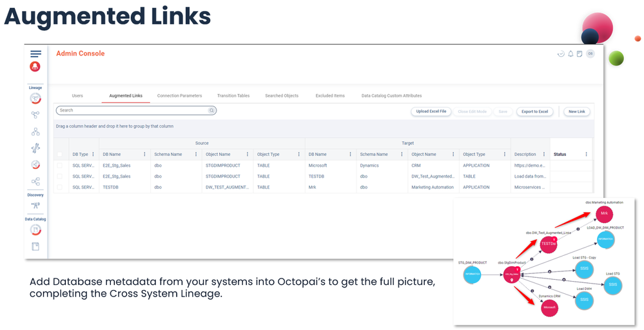Click the bookmark icon next to the bell
Viewport: 644px width, 330px height.
point(580,53)
